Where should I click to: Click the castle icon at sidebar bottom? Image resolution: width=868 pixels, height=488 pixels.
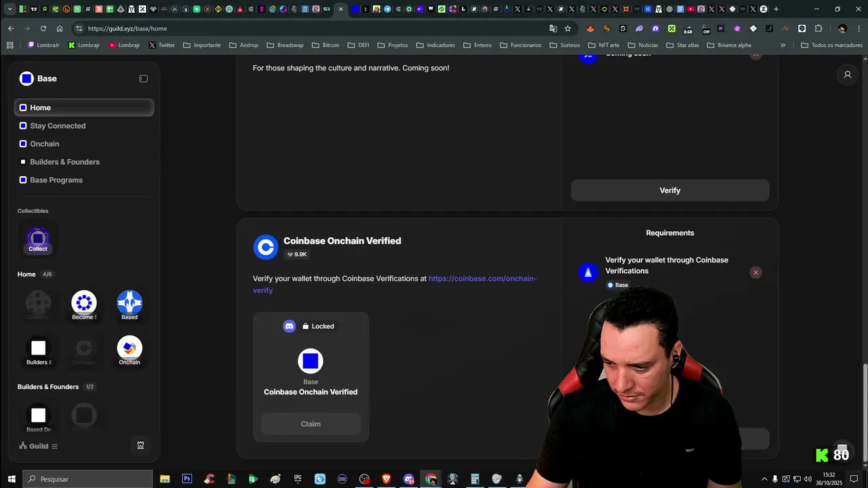point(140,445)
